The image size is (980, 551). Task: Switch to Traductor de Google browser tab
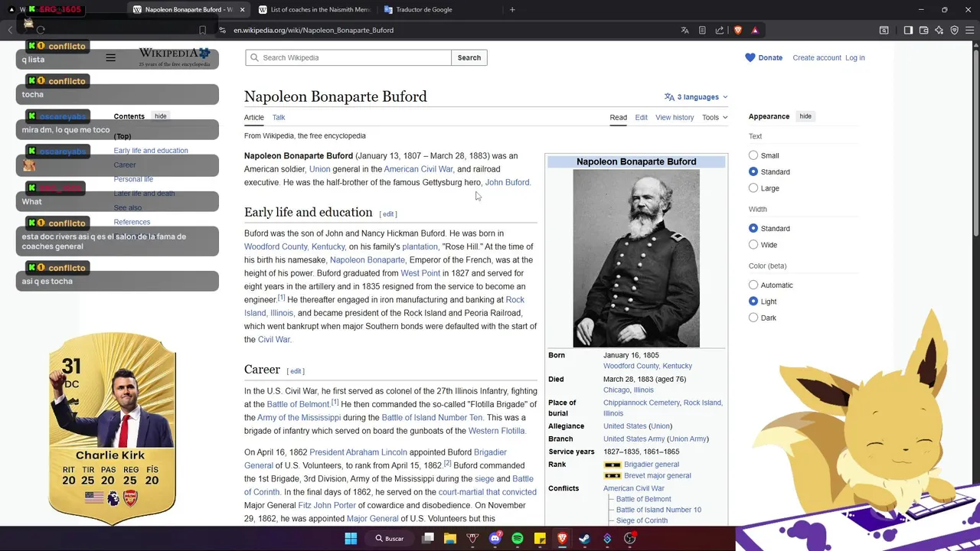(423, 10)
